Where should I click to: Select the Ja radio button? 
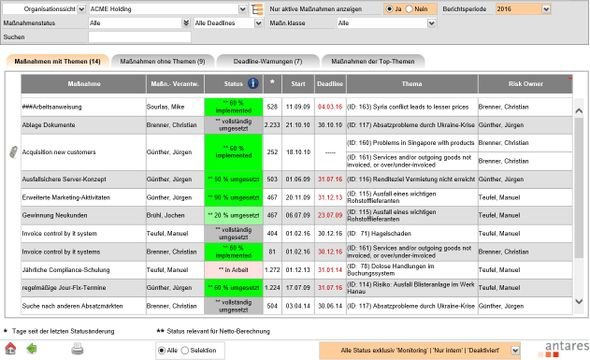point(389,9)
